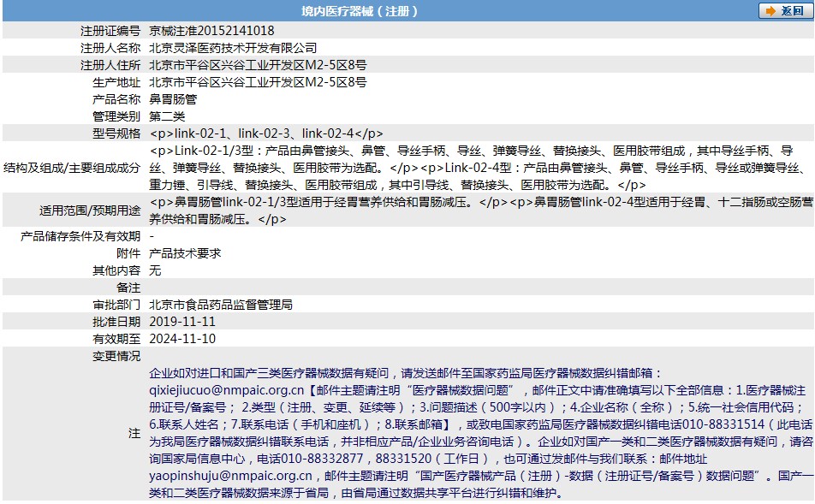Click the 注 note label

click(x=134, y=433)
